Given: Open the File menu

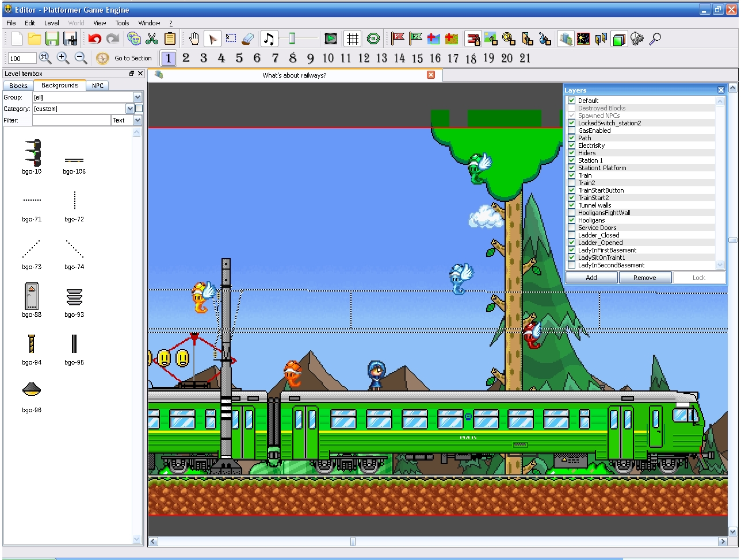Looking at the screenshot, I should click(11, 23).
